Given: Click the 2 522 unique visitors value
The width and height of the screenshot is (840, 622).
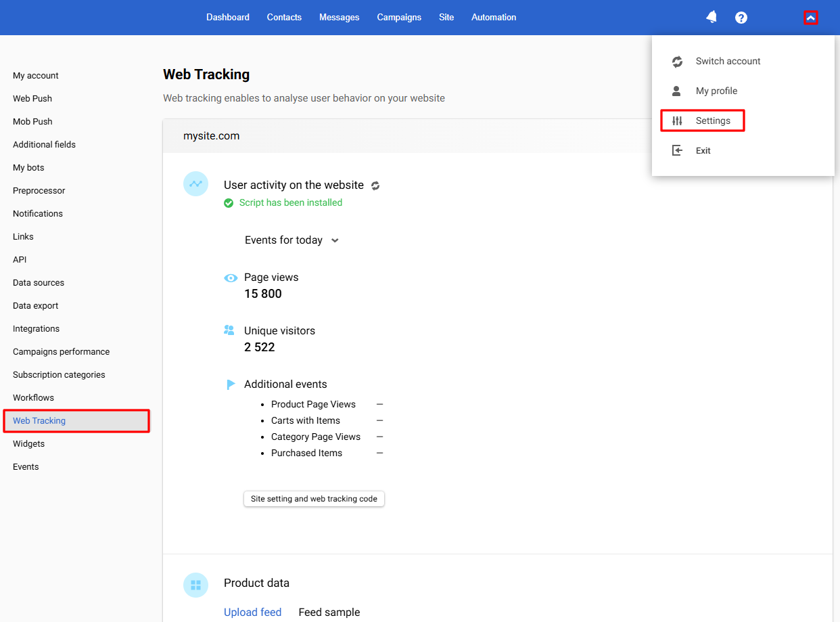Looking at the screenshot, I should (x=260, y=347).
